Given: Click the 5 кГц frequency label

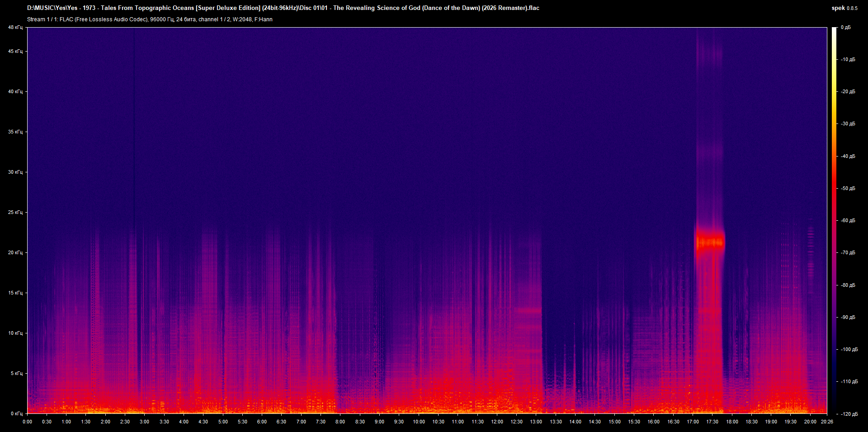Looking at the screenshot, I should point(17,374).
